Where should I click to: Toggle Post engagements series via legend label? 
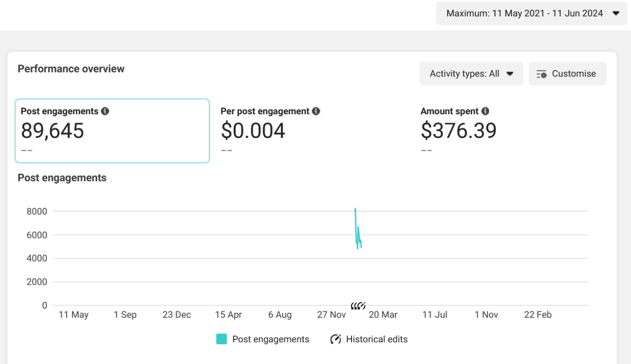271,339
